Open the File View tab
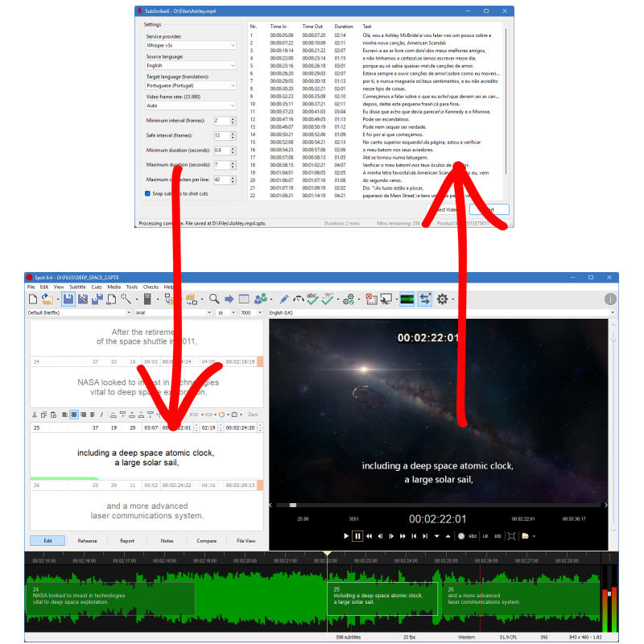The height and width of the screenshot is (644, 644). [x=246, y=541]
